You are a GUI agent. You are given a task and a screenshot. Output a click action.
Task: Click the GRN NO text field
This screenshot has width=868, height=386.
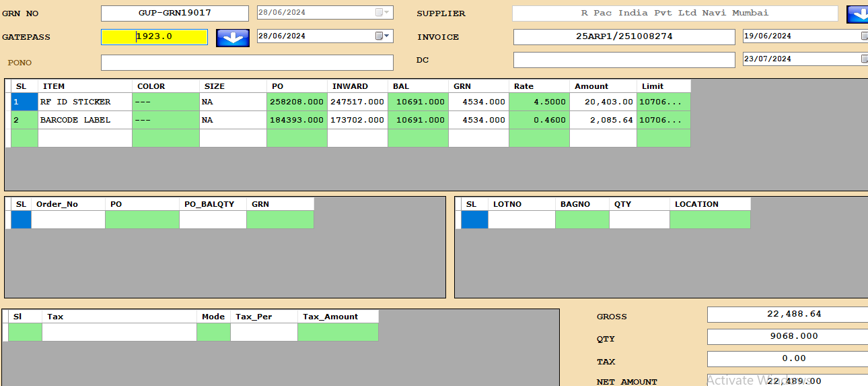point(174,13)
